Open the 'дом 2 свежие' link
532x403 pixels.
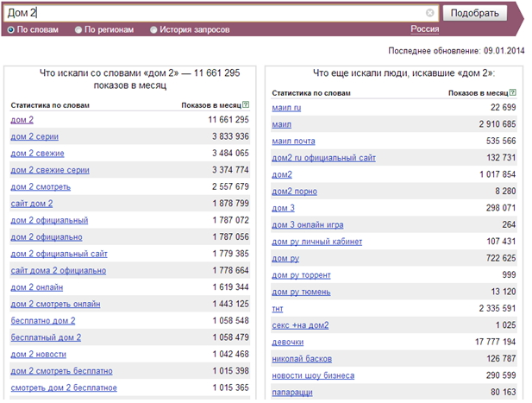click(x=37, y=153)
